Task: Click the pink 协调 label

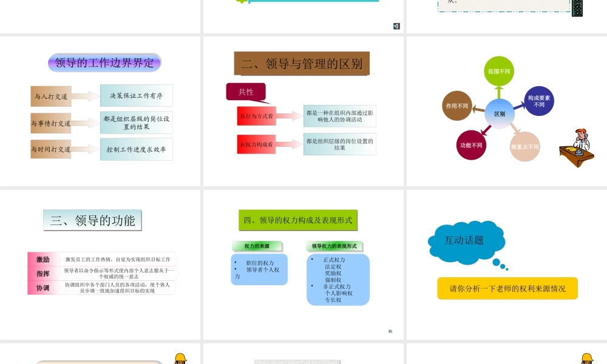Action: (43, 288)
